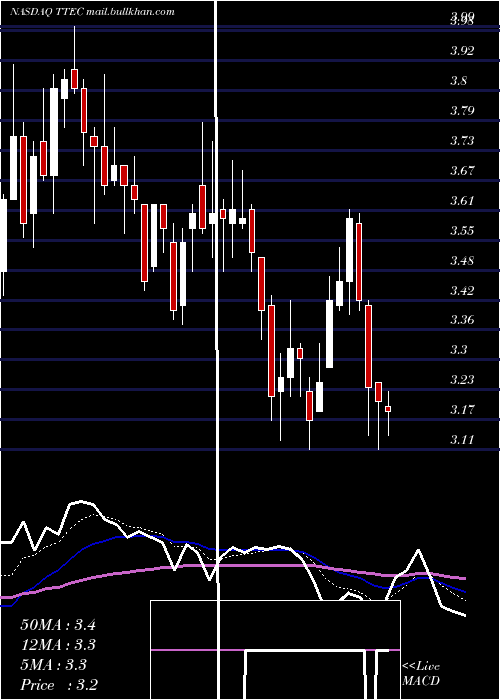Click the 3.11 price axis label
The image size is (500, 700).
pos(462,440)
